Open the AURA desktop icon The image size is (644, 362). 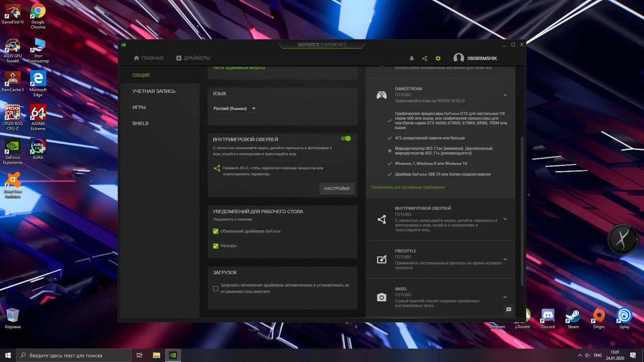click(x=38, y=149)
